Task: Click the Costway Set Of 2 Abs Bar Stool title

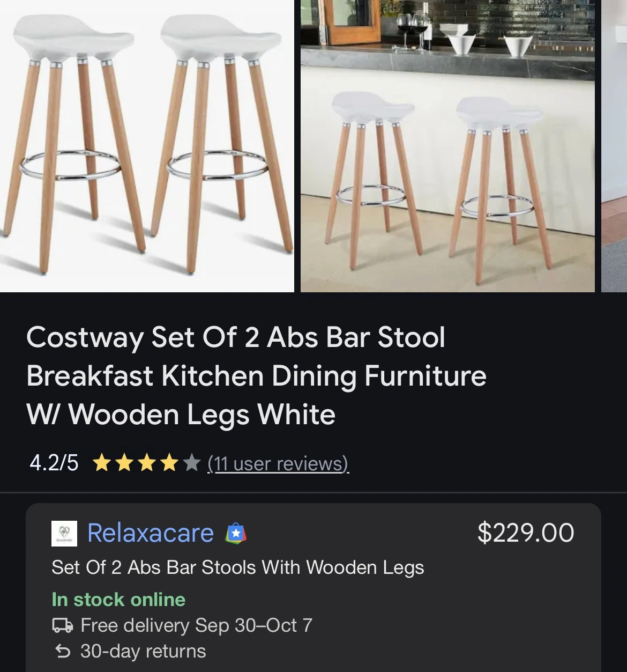Action: point(256,376)
